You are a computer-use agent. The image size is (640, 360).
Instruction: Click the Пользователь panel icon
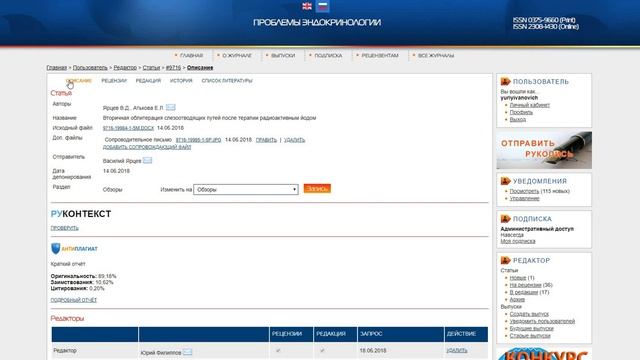click(x=505, y=82)
